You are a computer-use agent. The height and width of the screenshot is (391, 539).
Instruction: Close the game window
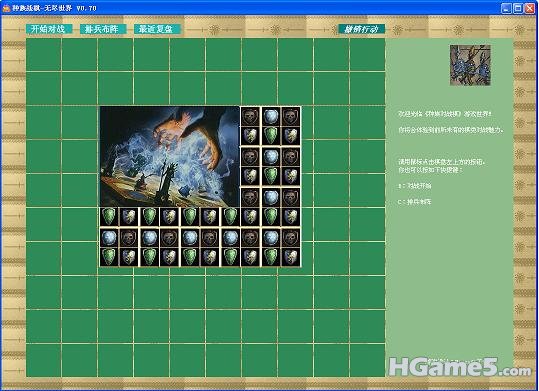click(530, 8)
